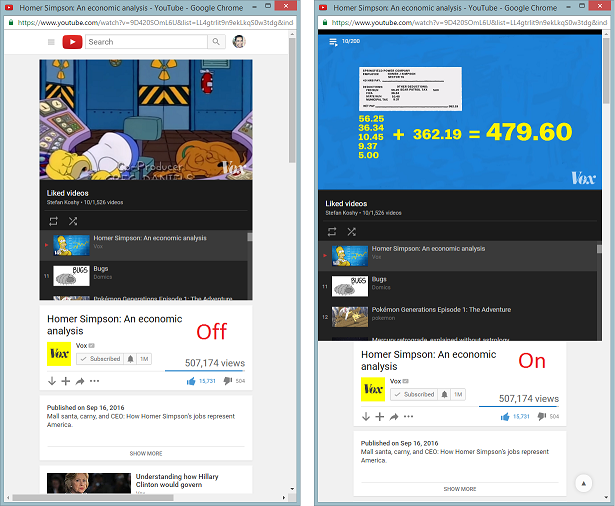The width and height of the screenshot is (615, 506).
Task: Click the thumbs up like icon in left window
Action: coord(191,381)
